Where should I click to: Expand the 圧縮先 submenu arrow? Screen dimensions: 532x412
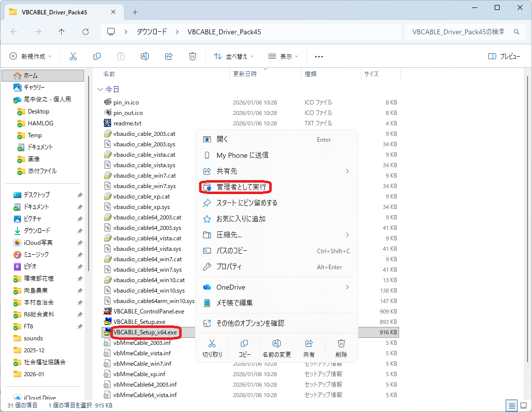coord(347,235)
